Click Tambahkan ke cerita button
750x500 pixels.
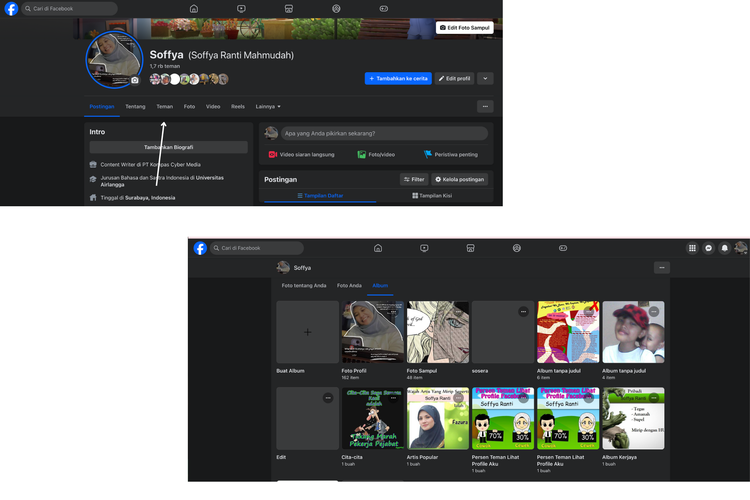tap(398, 78)
